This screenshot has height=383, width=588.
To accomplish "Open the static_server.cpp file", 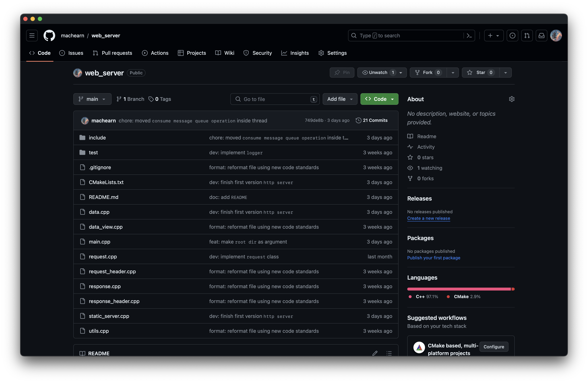I will pyautogui.click(x=109, y=316).
